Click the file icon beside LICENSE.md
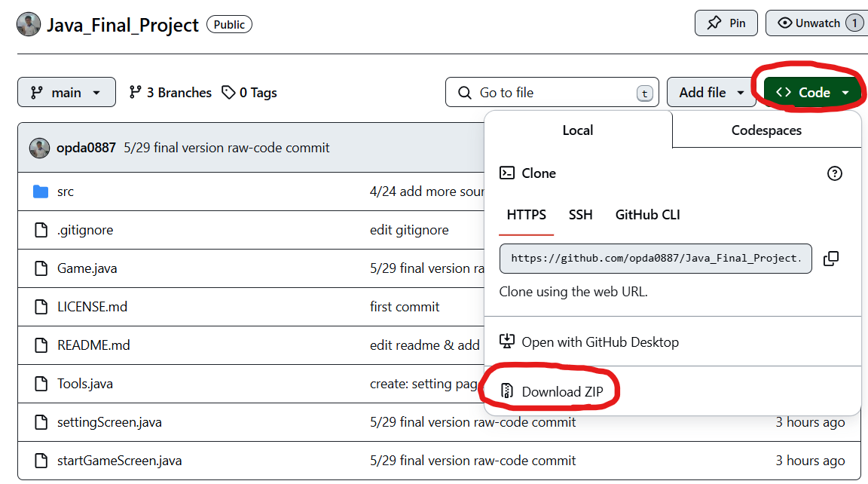 (x=41, y=307)
